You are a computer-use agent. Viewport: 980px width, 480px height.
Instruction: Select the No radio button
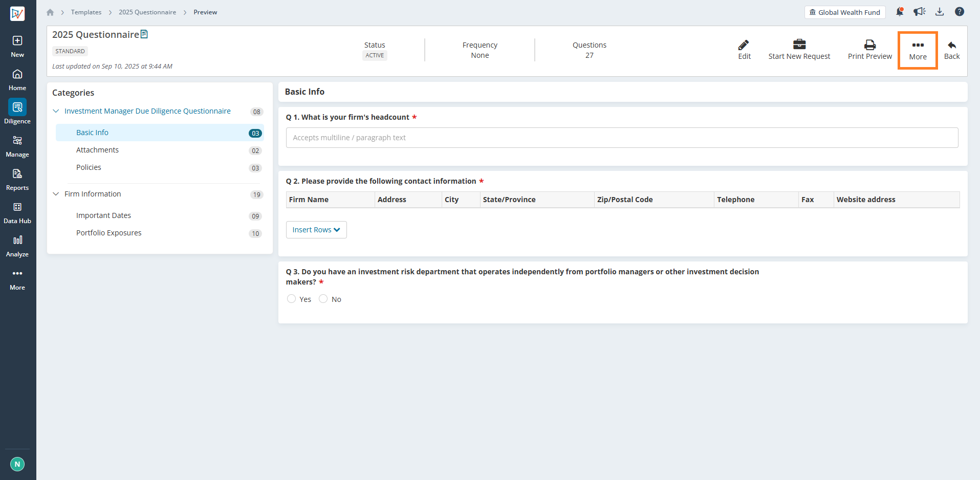pyautogui.click(x=323, y=299)
